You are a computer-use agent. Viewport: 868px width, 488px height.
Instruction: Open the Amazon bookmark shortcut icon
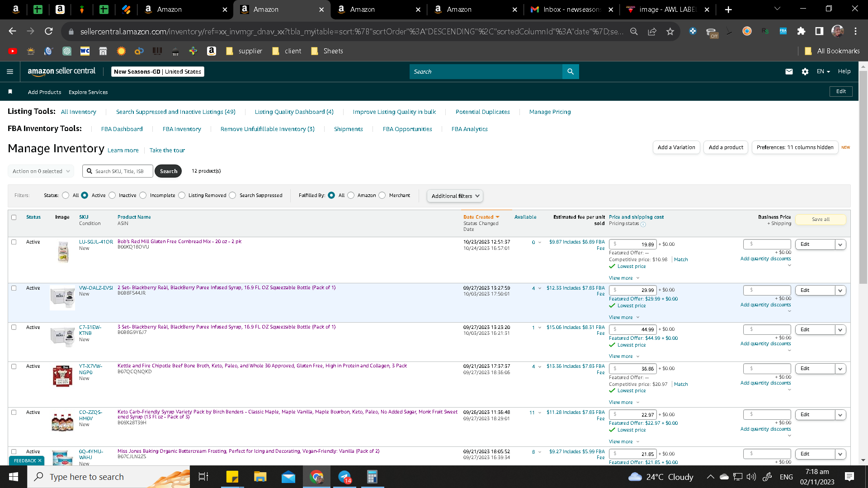point(212,51)
